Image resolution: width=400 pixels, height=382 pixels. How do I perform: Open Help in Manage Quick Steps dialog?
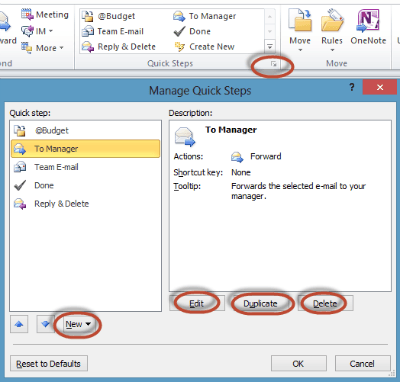click(x=352, y=88)
